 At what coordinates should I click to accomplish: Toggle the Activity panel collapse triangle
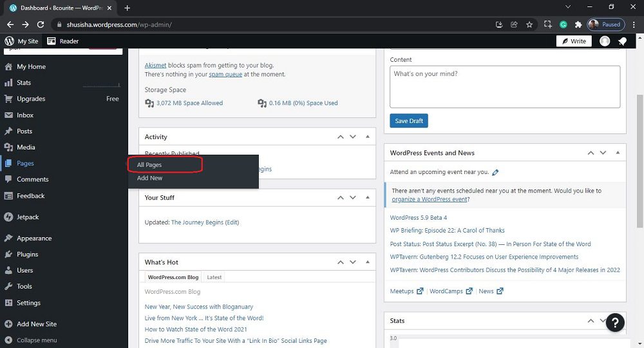pyautogui.click(x=368, y=137)
